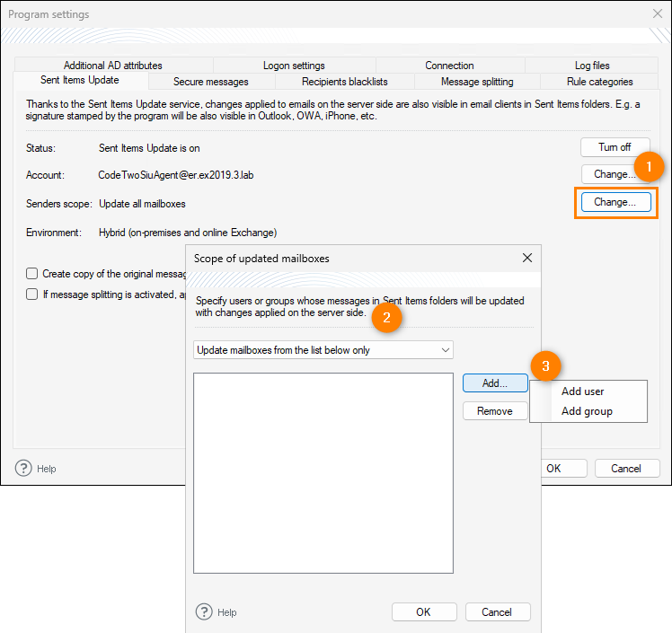
Task: Open the Logon settings tab
Action: point(294,66)
